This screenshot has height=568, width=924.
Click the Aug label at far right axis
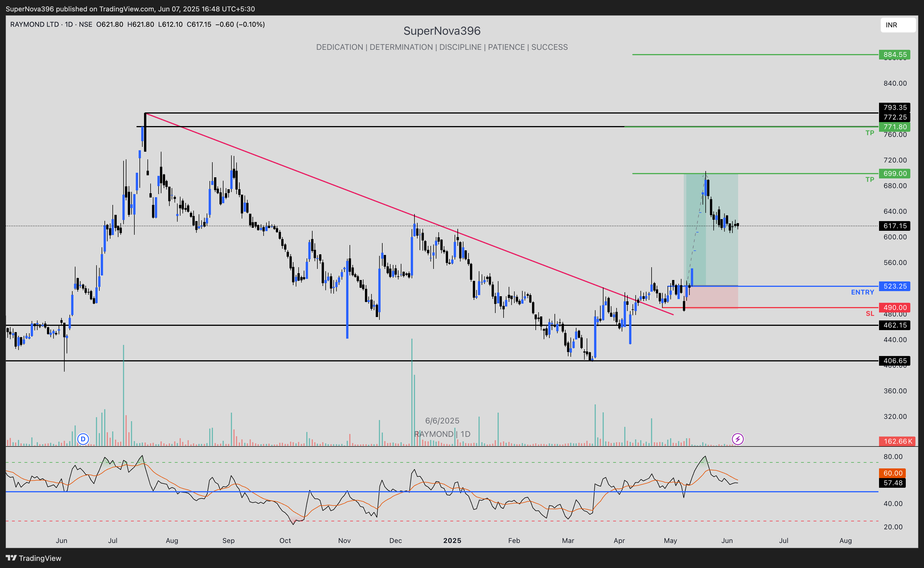click(845, 541)
